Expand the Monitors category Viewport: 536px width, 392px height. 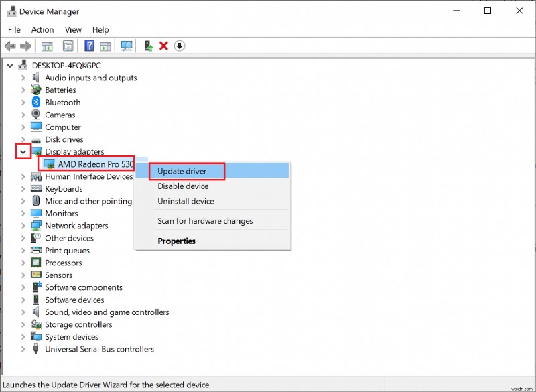23,213
